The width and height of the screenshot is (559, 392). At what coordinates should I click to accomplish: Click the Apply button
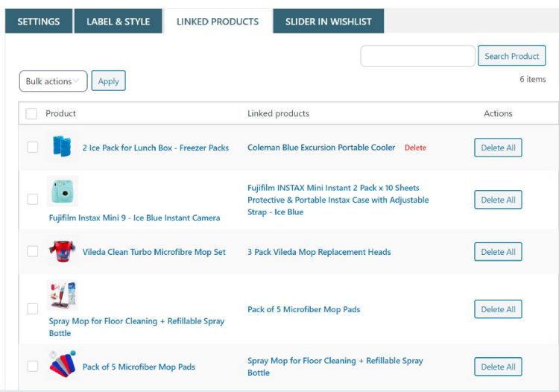pos(108,81)
